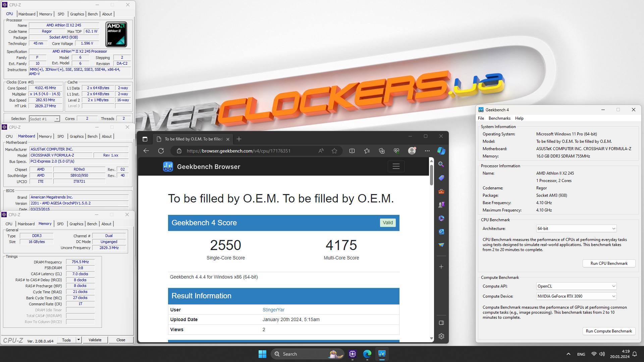Open the Geekbench 4 Help menu
The image size is (644, 362).
pyautogui.click(x=519, y=118)
